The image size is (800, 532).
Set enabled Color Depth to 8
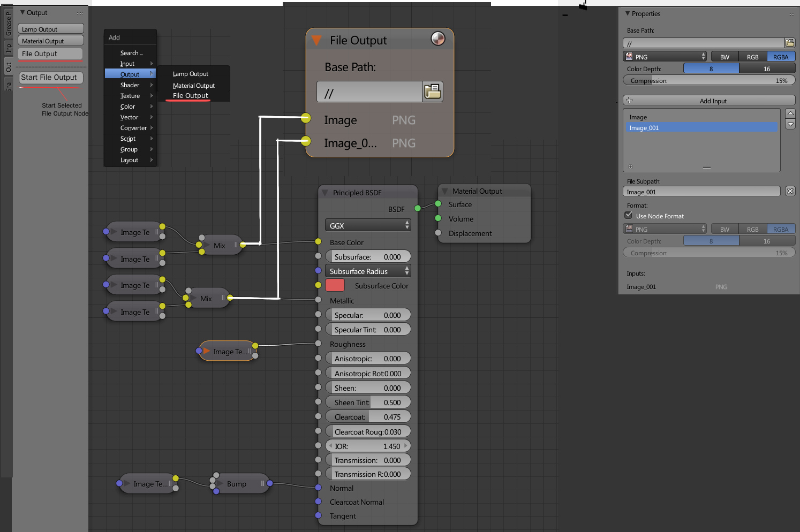(x=711, y=69)
